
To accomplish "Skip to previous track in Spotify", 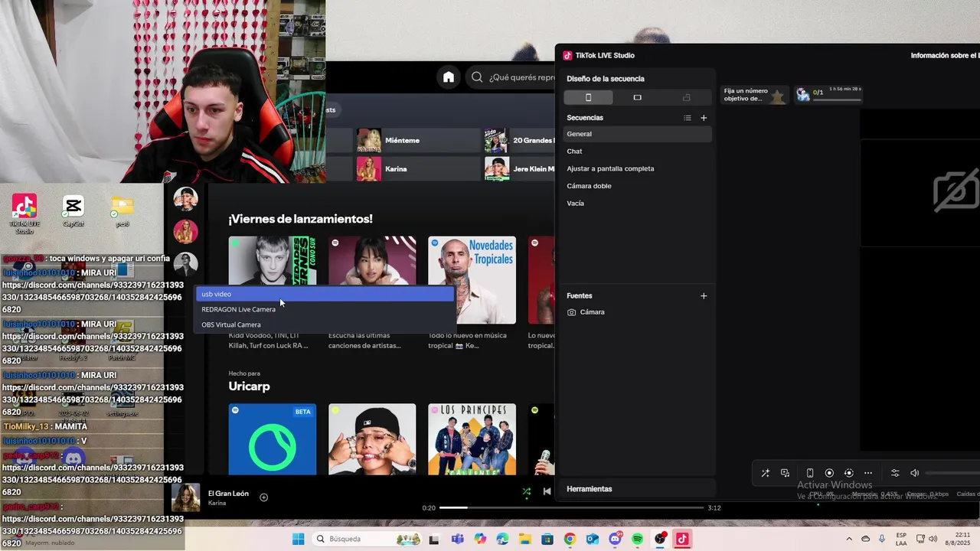I will click(547, 491).
